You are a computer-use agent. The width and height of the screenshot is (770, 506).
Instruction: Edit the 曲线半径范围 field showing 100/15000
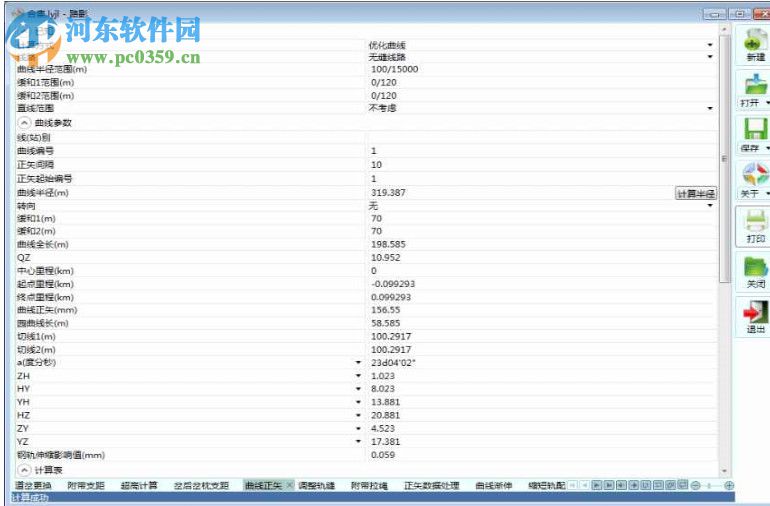tap(541, 69)
